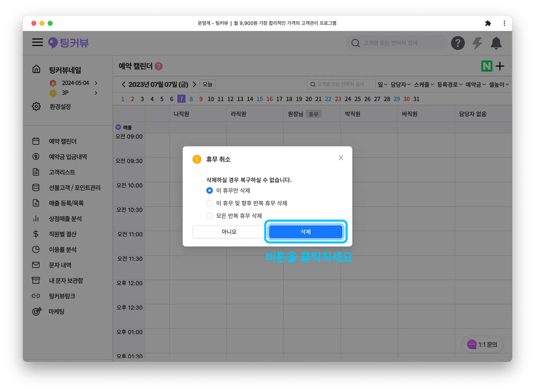Screen dimensions: 535x392
Task: Click the blue 삭제 button
Action: point(306,232)
